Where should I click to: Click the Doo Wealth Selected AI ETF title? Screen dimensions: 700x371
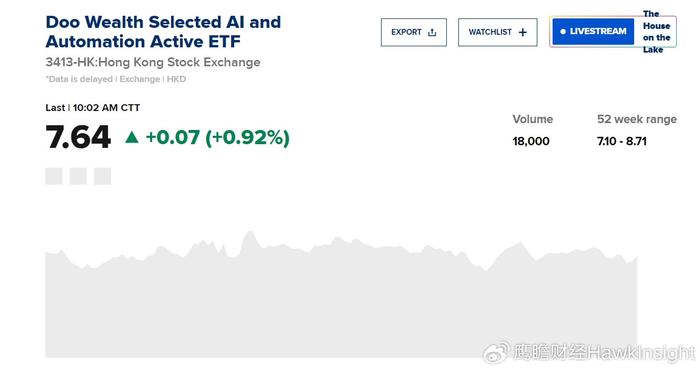163,32
